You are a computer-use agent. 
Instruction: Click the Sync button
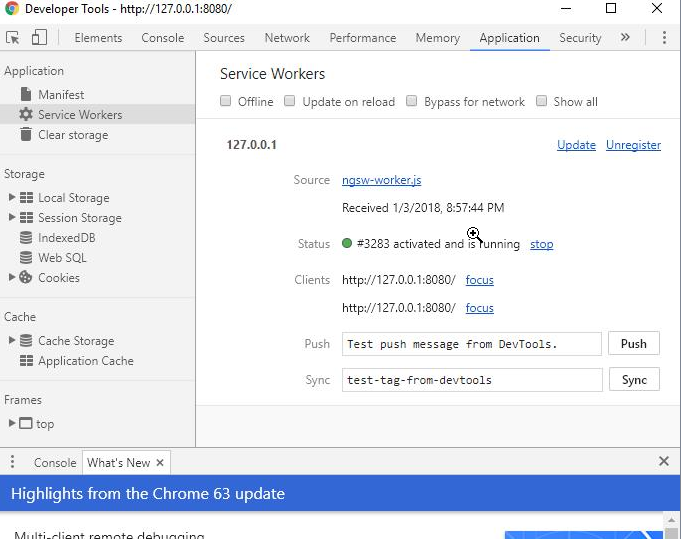634,380
